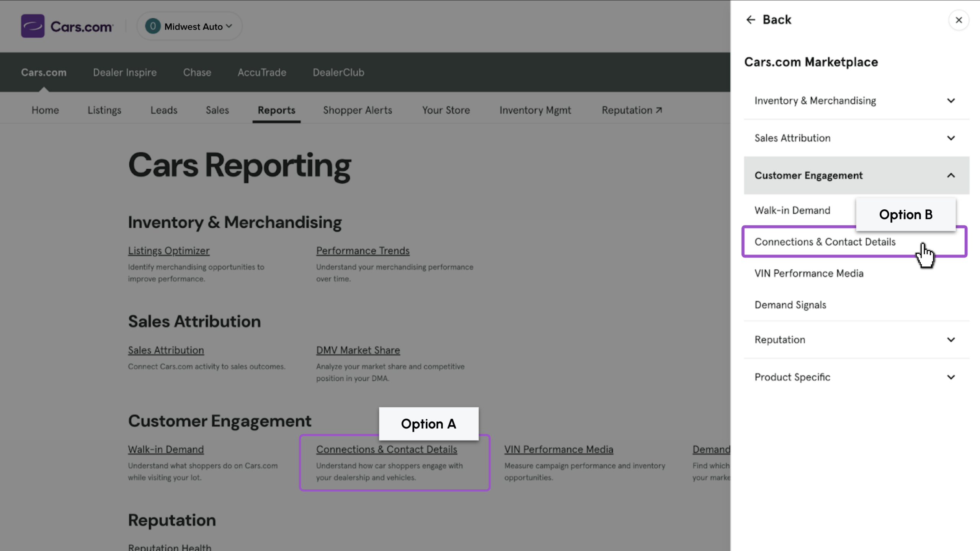This screenshot has width=980, height=551.
Task: Select the Cars.com top tab
Action: point(44,72)
